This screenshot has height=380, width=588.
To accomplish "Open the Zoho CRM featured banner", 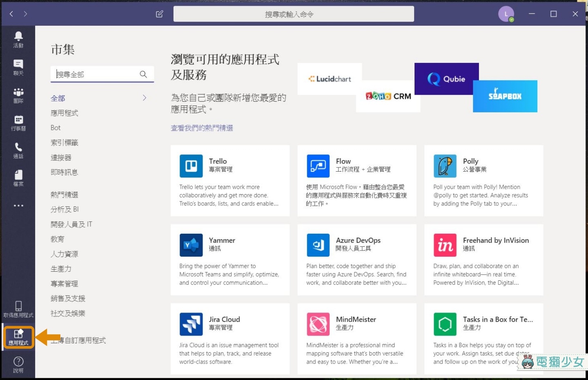I will [x=388, y=96].
